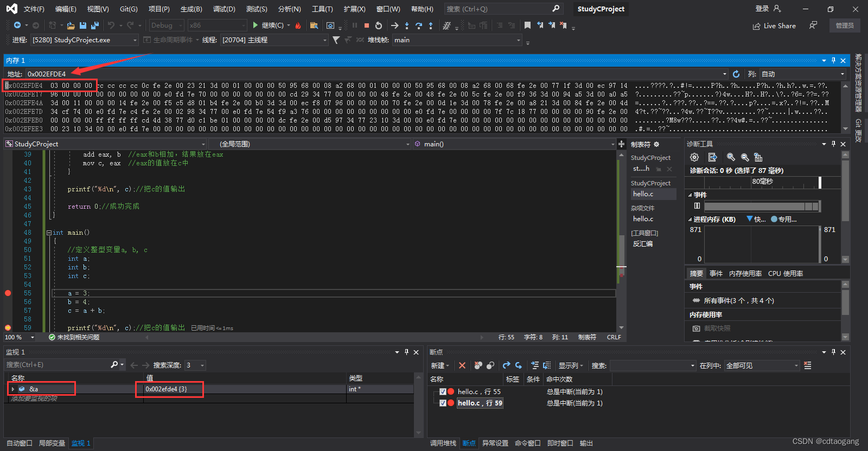This screenshot has height=451, width=868.
Task: Zoom in on the diagnostic timeline
Action: (731, 157)
